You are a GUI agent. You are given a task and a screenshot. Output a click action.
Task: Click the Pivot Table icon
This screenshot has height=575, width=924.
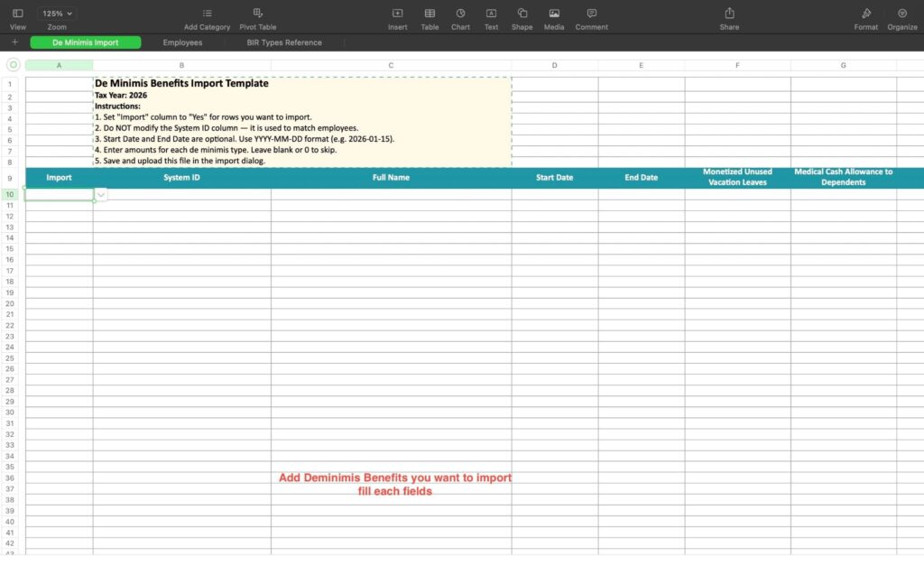point(258,14)
